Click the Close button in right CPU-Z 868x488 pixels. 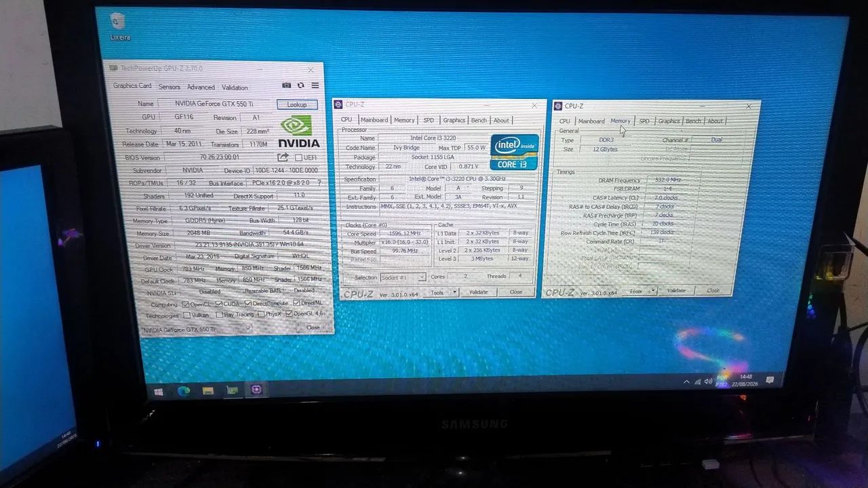[x=713, y=290]
